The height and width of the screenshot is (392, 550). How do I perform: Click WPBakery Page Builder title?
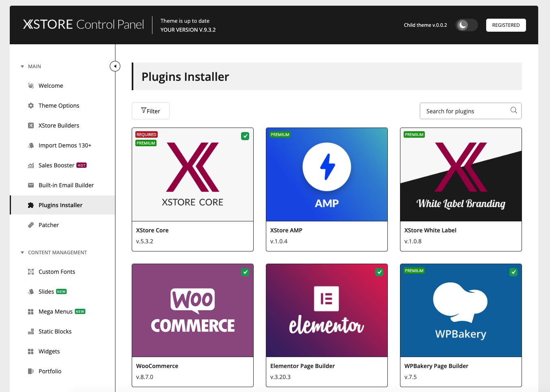click(436, 366)
